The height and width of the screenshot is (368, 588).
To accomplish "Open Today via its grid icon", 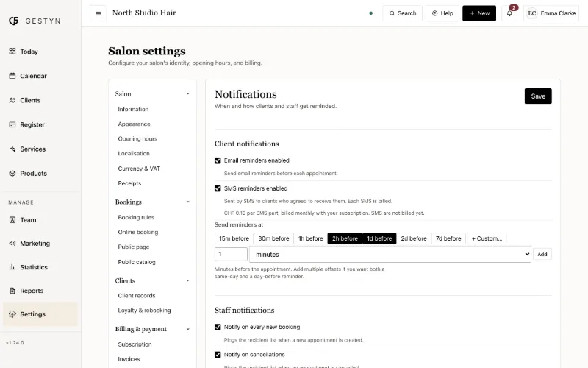I will [x=12, y=51].
